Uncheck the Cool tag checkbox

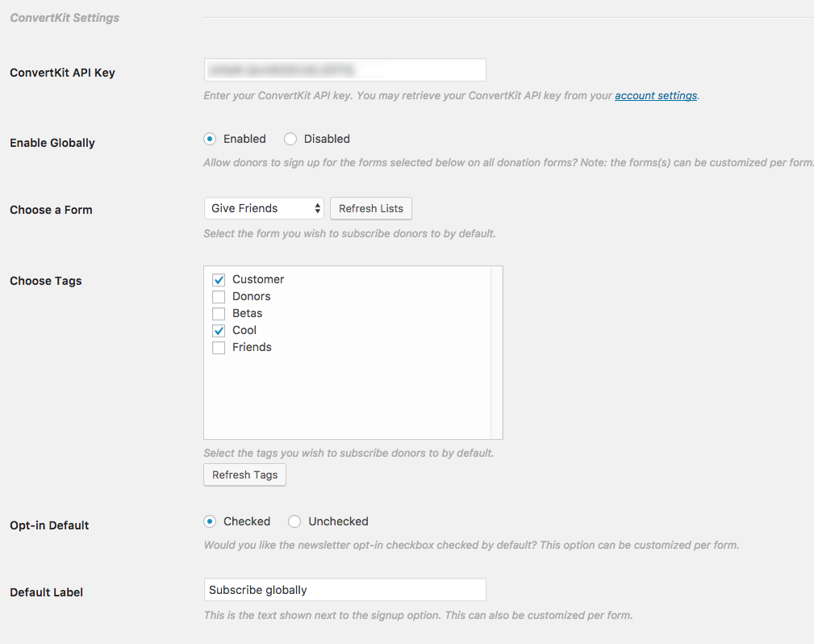pyautogui.click(x=219, y=331)
